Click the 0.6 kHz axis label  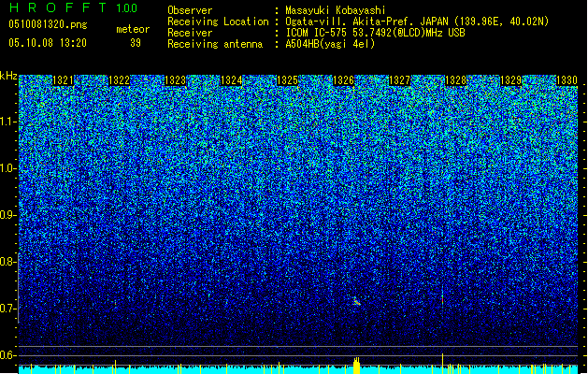coord(8,355)
